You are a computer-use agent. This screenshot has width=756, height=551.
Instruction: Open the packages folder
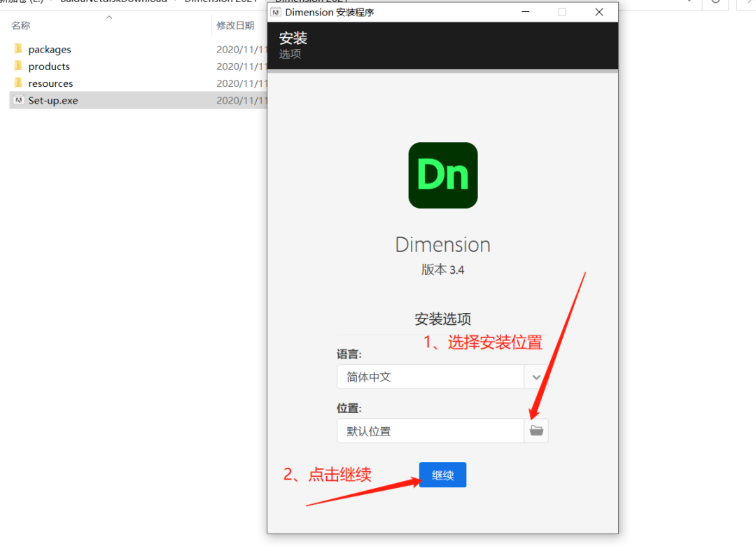click(x=48, y=49)
